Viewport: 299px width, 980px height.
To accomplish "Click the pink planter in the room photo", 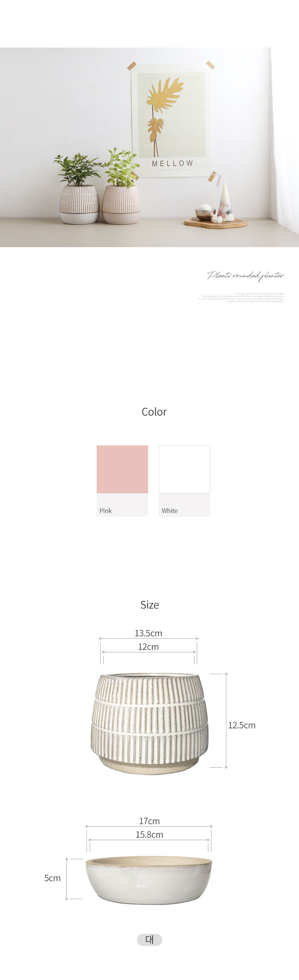I will [121, 205].
